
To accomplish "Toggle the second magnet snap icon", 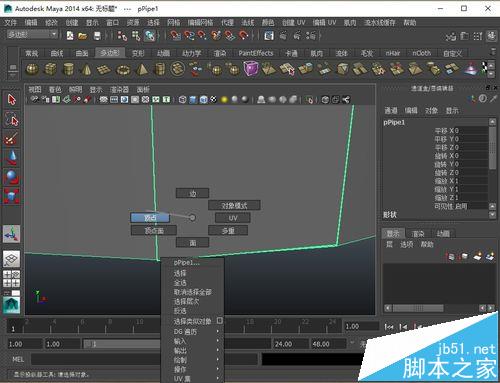I will tap(189, 35).
